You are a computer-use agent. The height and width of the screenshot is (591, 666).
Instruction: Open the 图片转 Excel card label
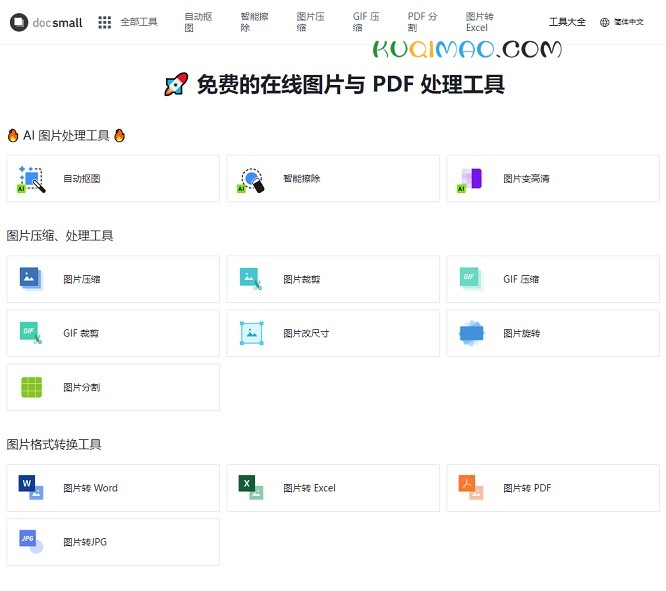coord(310,488)
